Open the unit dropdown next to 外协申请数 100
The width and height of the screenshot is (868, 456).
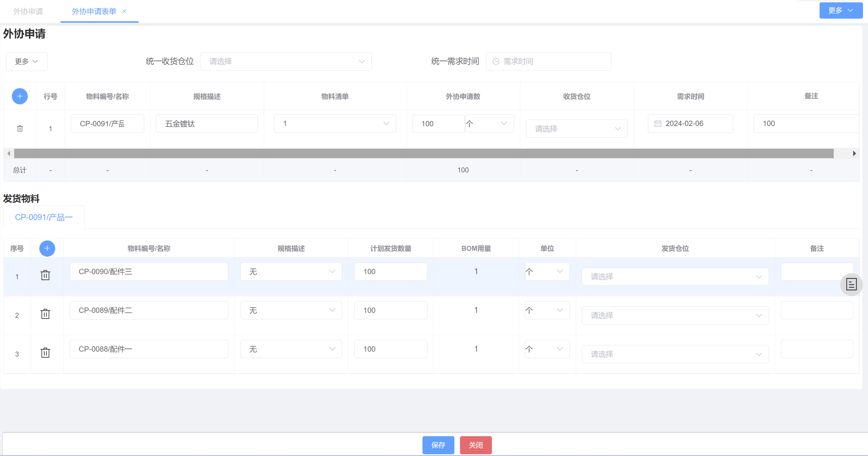click(x=489, y=123)
